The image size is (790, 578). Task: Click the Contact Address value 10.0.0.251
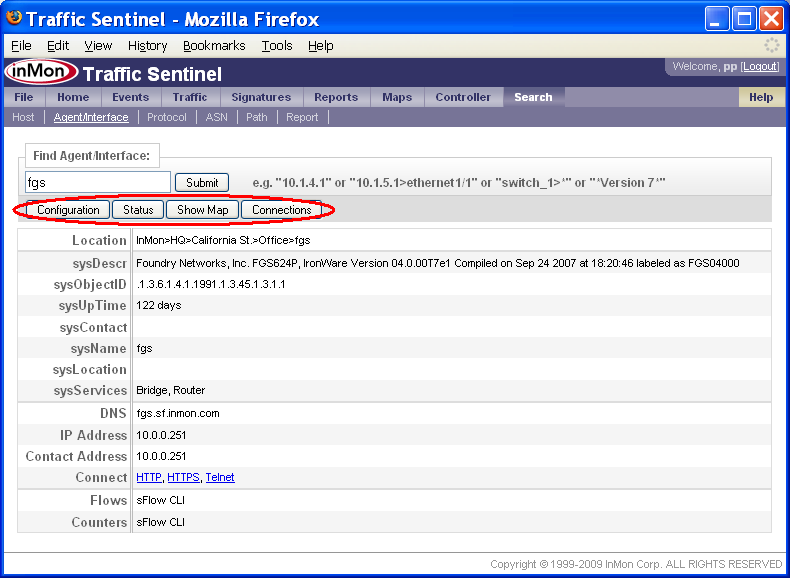[161, 456]
